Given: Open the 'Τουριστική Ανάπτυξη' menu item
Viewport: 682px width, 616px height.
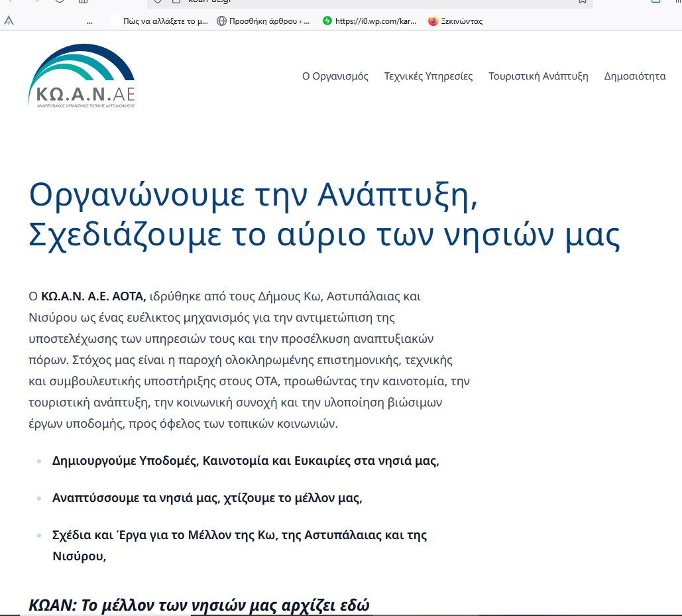Looking at the screenshot, I should (538, 76).
